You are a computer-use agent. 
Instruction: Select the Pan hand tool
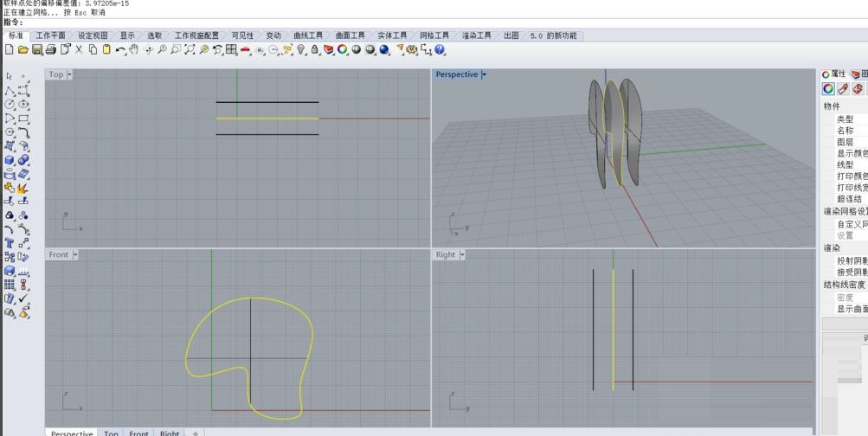(x=134, y=50)
